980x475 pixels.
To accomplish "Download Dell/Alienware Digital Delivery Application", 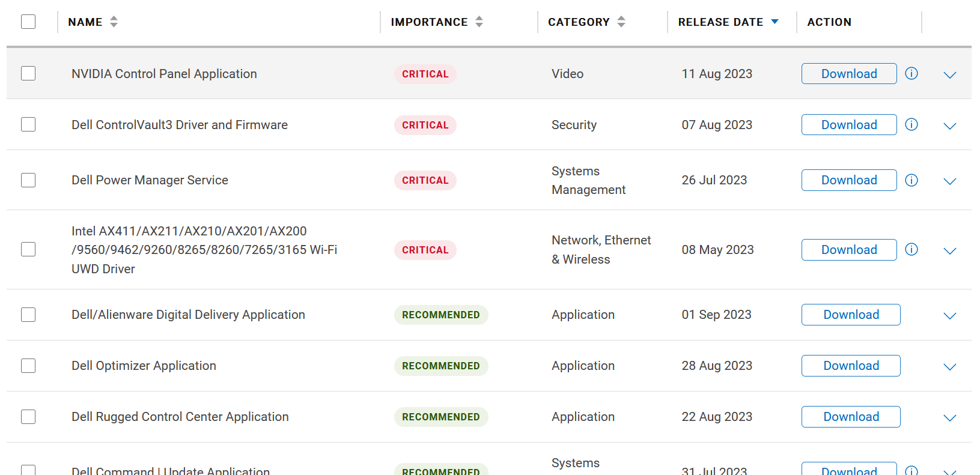I will 851,315.
